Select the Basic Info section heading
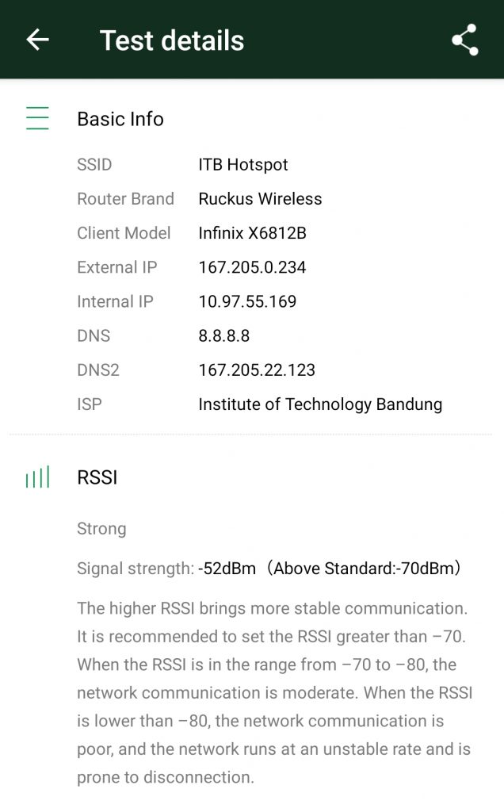Viewport: 504px width, 812px height. pos(120,119)
